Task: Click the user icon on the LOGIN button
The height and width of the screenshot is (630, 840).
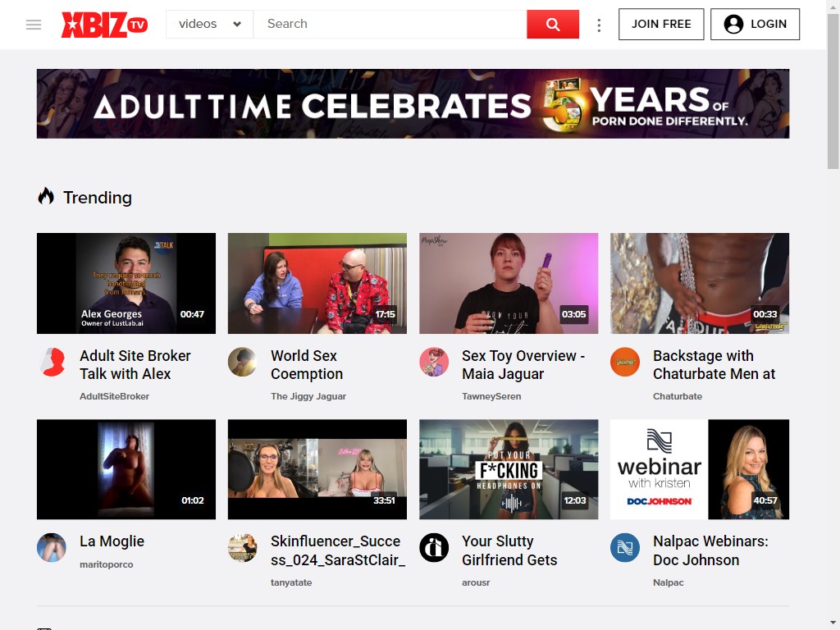Action: [x=733, y=24]
